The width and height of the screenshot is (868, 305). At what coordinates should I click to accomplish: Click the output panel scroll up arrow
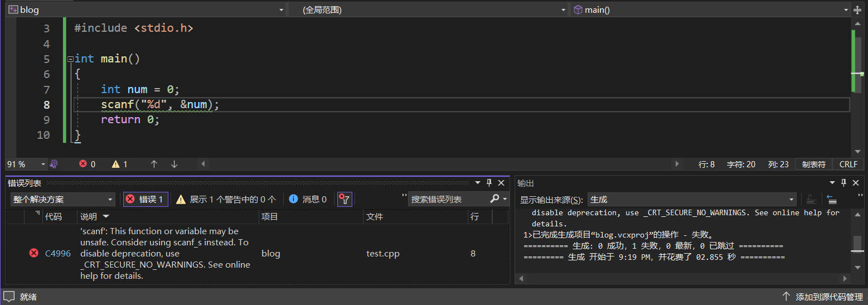(x=857, y=214)
